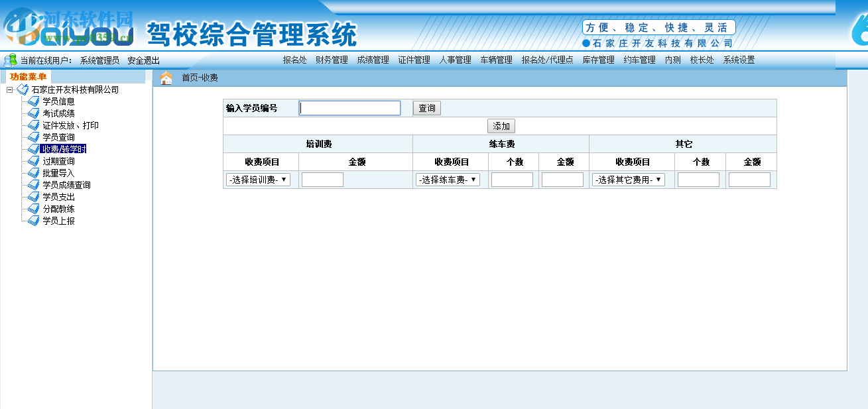Click the blue circular icon at top right

[x=860, y=33]
